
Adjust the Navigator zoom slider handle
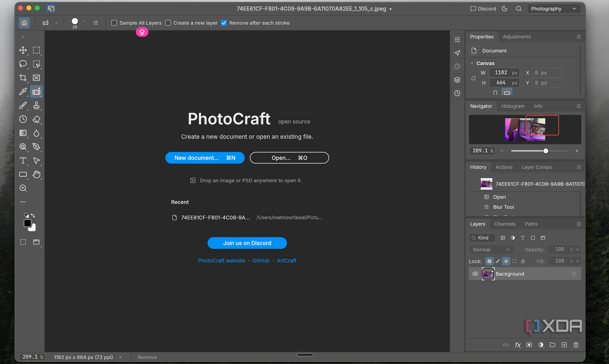click(546, 151)
